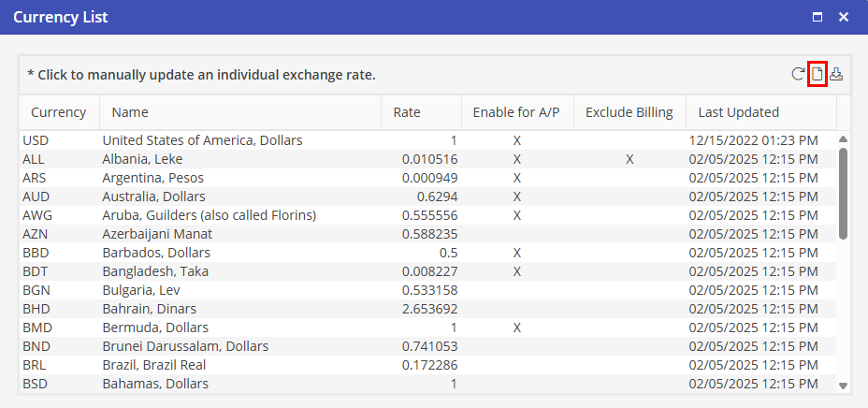Sort by the Rate column header
This screenshot has height=408, width=868.
pyautogui.click(x=407, y=112)
